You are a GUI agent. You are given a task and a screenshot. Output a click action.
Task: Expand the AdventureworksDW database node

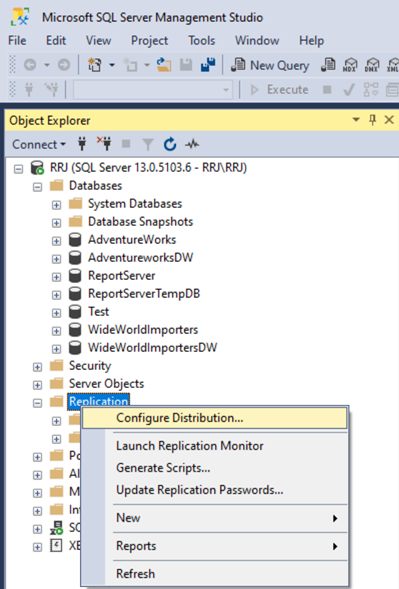(56, 259)
